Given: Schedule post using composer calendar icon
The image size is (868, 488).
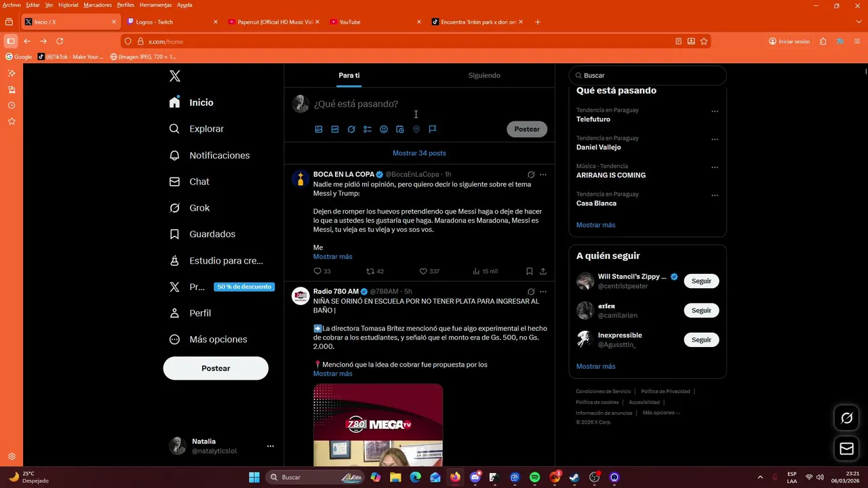Looking at the screenshot, I should tap(400, 129).
